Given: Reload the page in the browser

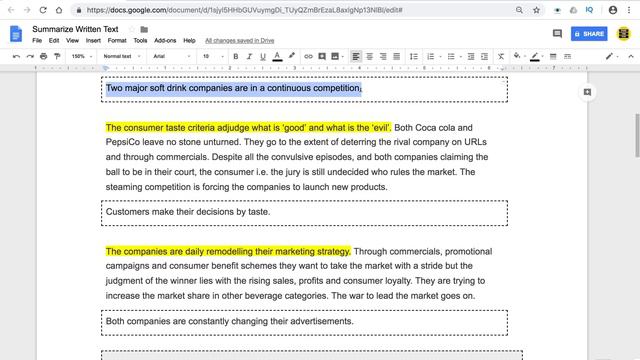Looking at the screenshot, I should [x=43, y=10].
